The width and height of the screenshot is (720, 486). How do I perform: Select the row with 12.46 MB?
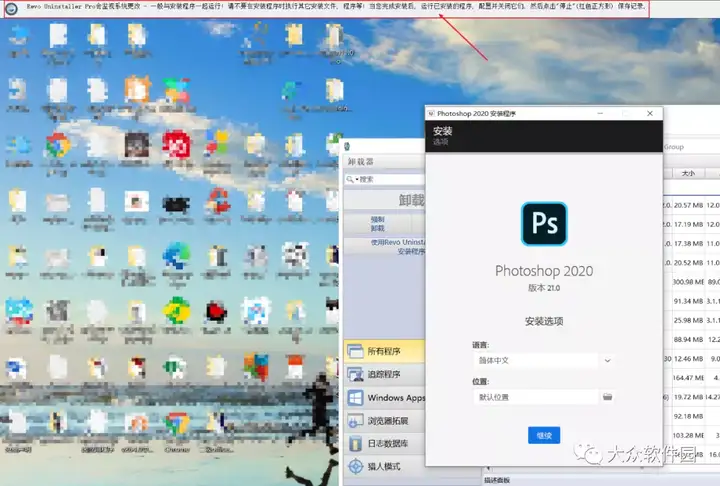pyautogui.click(x=691, y=359)
